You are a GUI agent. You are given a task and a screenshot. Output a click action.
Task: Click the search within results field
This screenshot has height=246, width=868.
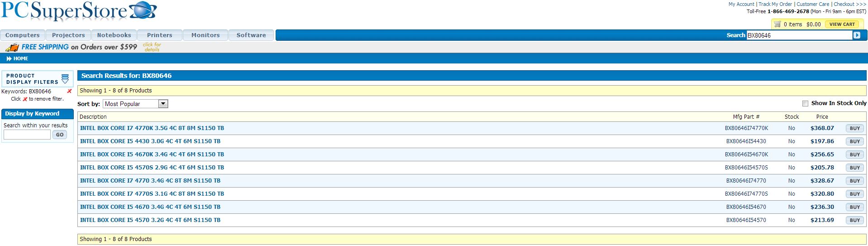point(27,135)
